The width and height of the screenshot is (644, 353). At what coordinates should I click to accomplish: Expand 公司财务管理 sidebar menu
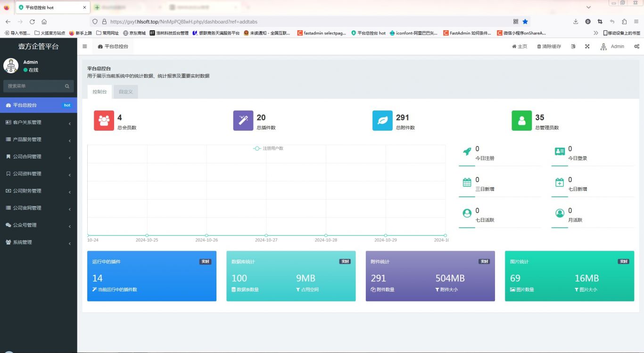tap(38, 191)
